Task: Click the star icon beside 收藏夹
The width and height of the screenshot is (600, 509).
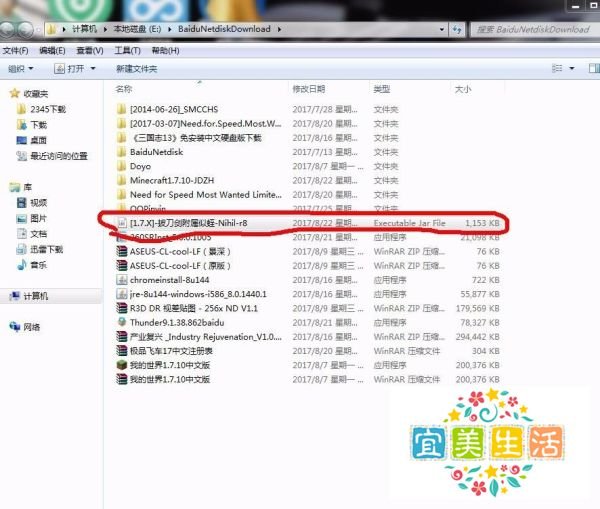Action: (15, 93)
